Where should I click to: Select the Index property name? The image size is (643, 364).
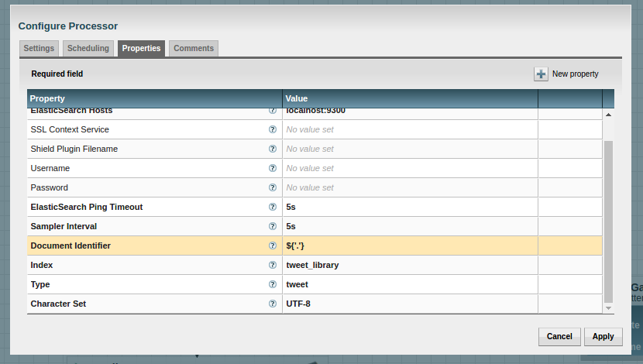(41, 265)
